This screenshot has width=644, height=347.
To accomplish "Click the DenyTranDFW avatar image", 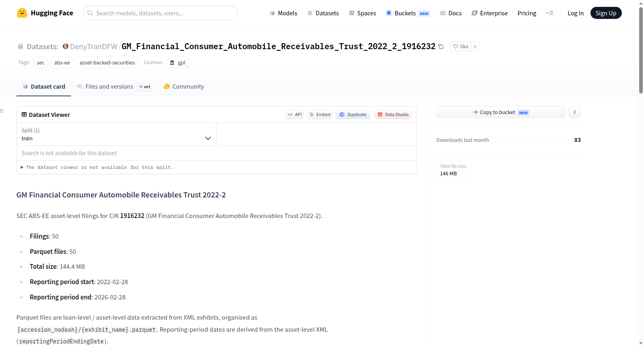I will coord(66,46).
